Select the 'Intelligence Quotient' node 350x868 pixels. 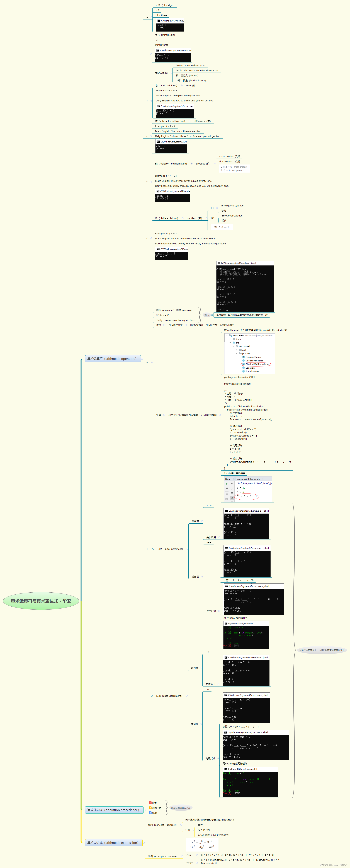pyautogui.click(x=233, y=206)
